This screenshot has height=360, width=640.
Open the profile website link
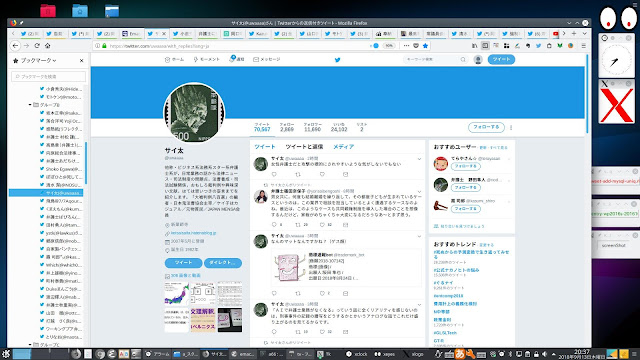click(193, 233)
